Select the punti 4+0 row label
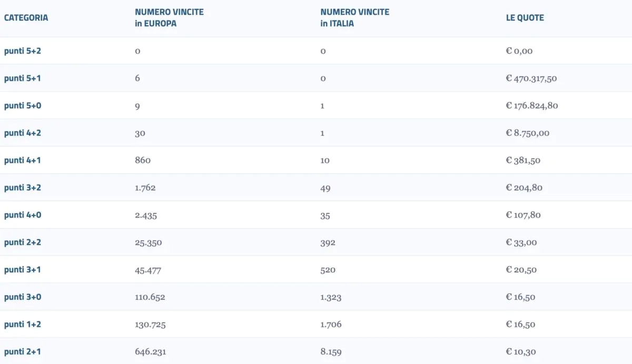Viewport: 632px width, 364px height. tap(22, 215)
